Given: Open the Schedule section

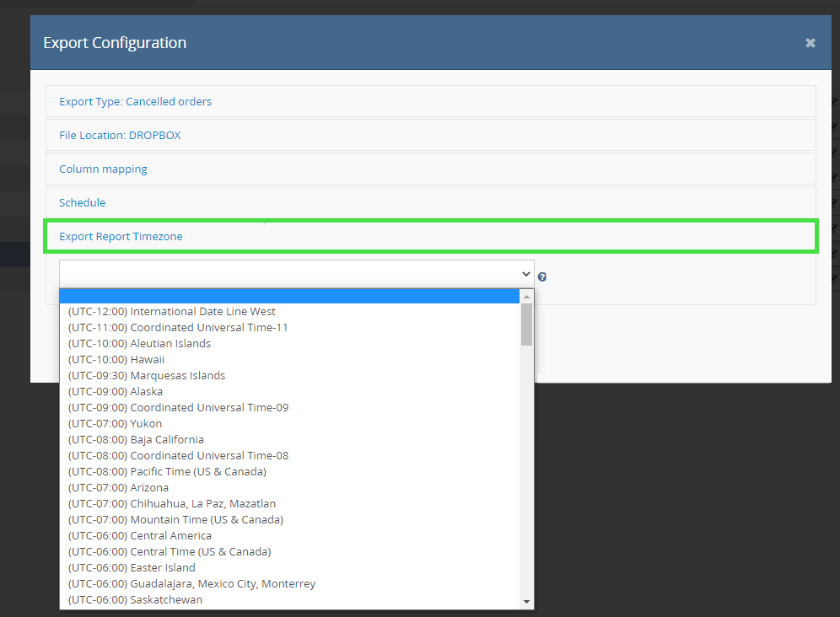Looking at the screenshot, I should [x=82, y=202].
